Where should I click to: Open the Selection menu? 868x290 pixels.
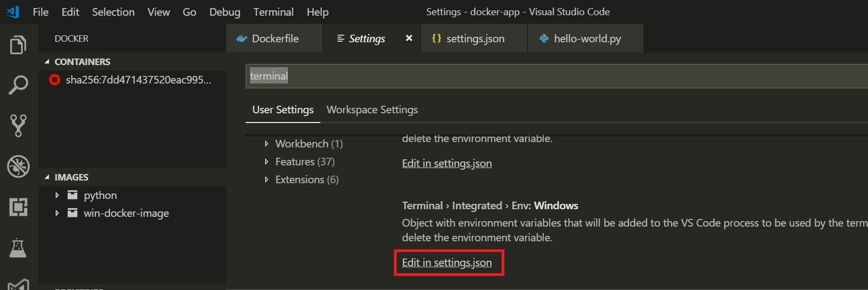(113, 12)
